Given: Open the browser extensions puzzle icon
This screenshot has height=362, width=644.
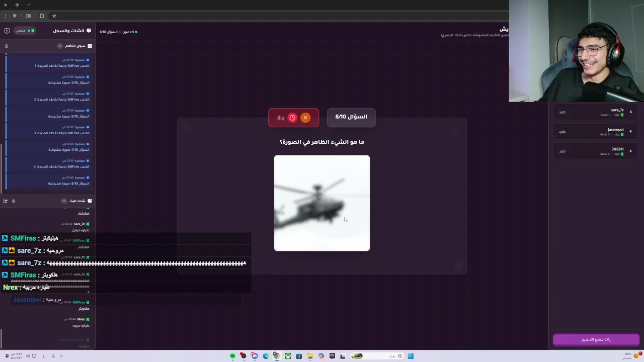Looking at the screenshot, I should (42, 16).
